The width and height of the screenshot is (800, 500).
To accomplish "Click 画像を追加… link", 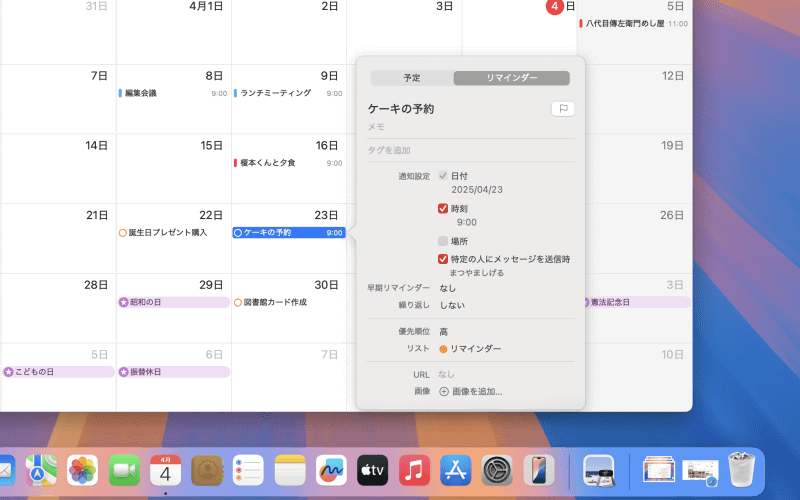I will [477, 391].
